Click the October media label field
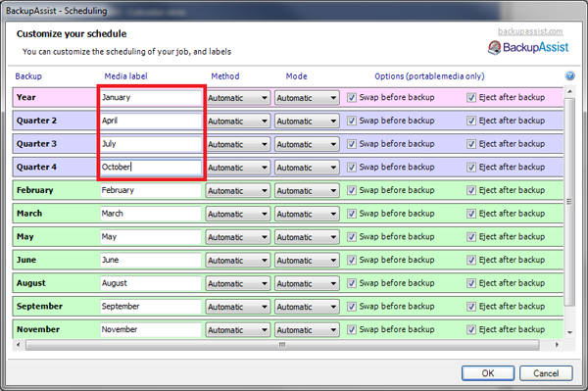588x391 pixels. pos(151,168)
